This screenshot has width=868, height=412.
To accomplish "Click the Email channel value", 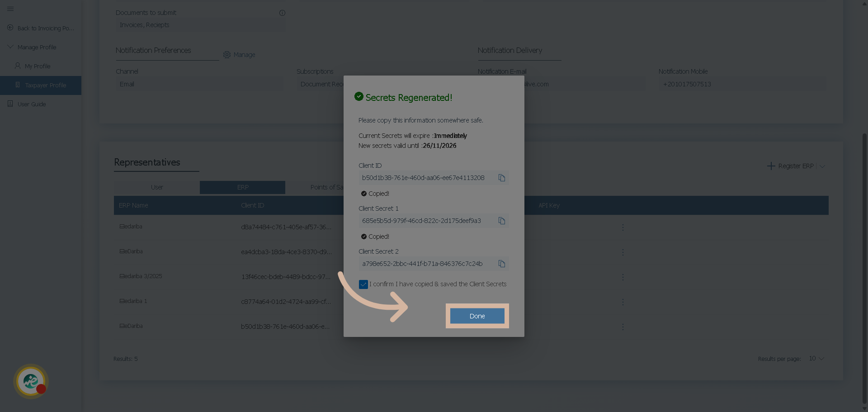I will point(127,84).
